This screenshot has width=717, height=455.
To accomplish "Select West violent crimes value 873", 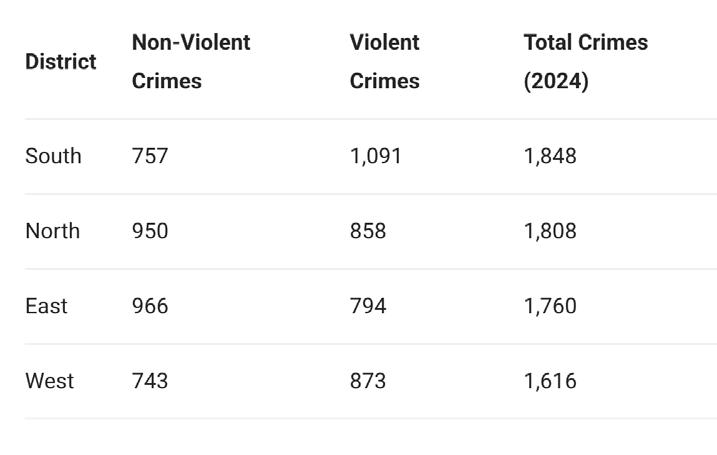I will 368,381.
